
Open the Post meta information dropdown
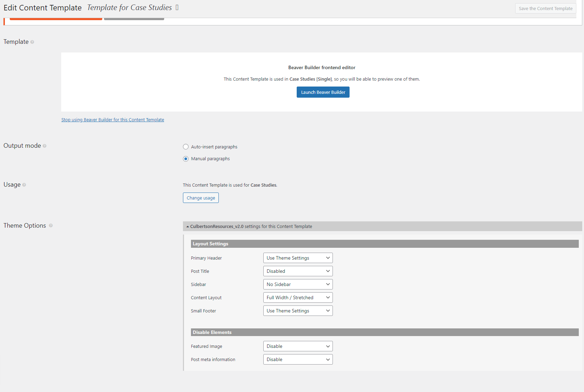click(x=298, y=359)
